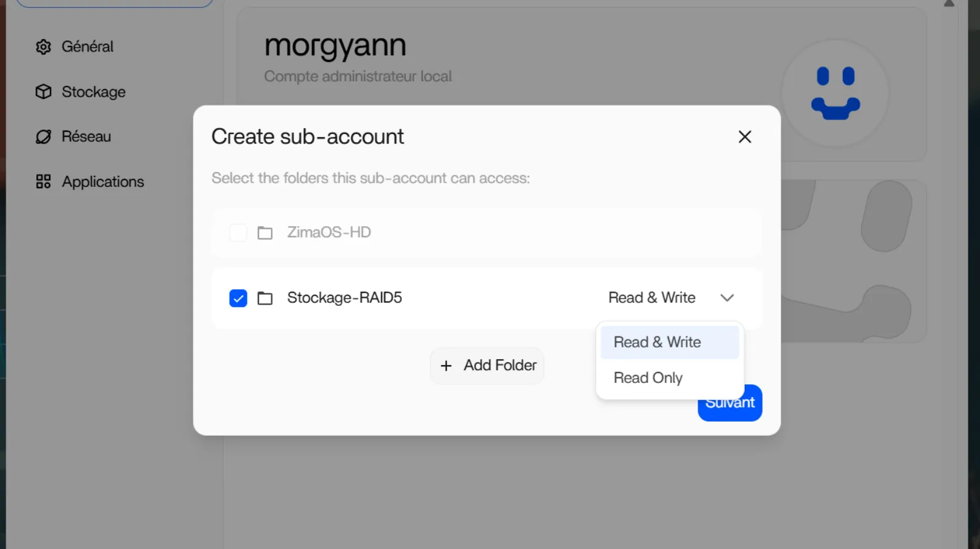Select the Read & Write list option
Viewport: 980px width, 549px height.
coord(657,343)
